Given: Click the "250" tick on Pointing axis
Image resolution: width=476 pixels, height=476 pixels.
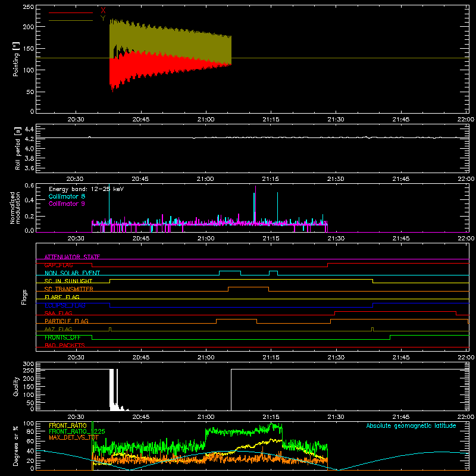Looking at the screenshot, I should click(28, 7).
